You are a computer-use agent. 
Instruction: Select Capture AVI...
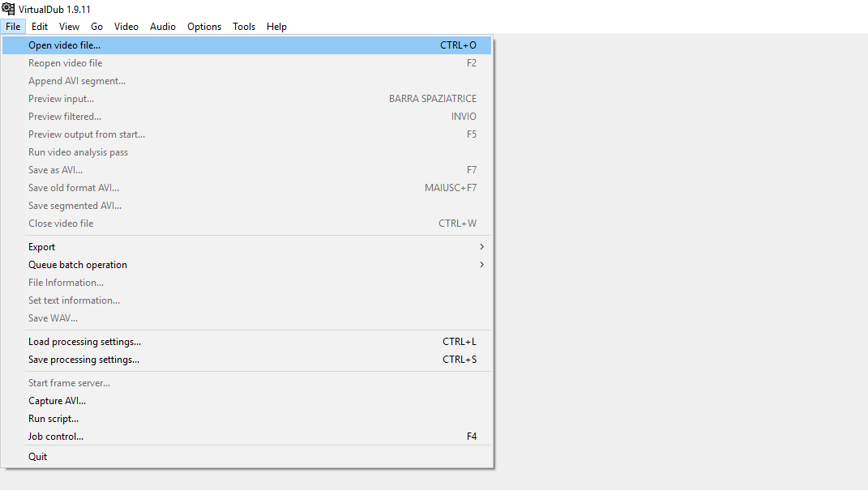(x=247, y=401)
